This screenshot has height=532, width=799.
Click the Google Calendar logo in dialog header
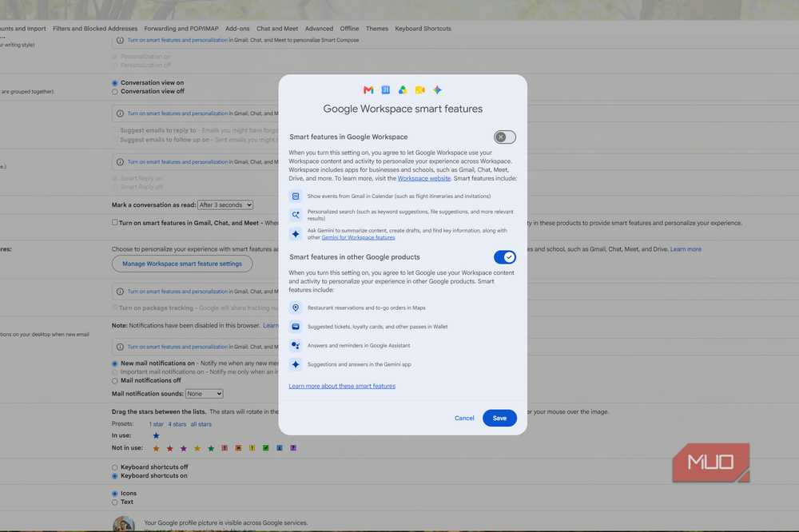pos(386,90)
